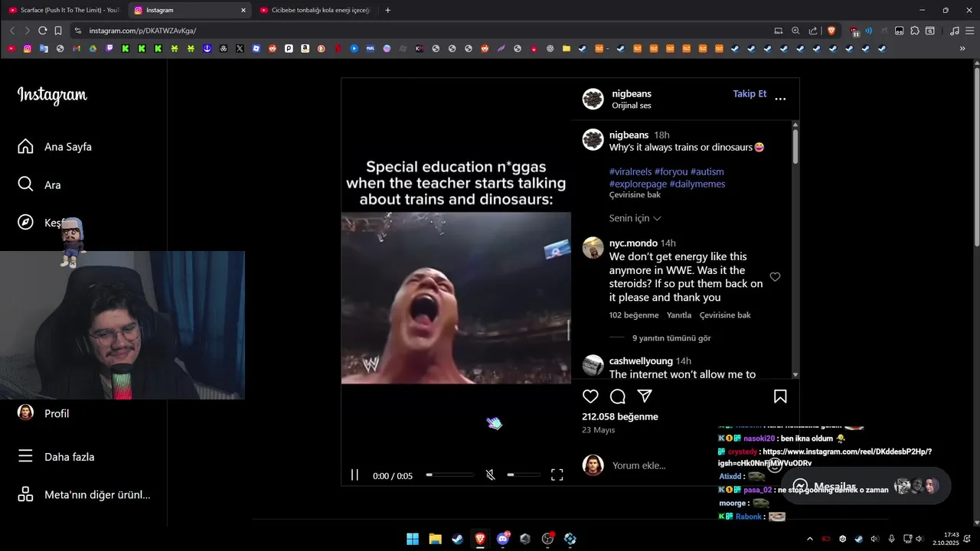Adjust the video volume slider
The width and height of the screenshot is (980, 551).
click(x=524, y=475)
